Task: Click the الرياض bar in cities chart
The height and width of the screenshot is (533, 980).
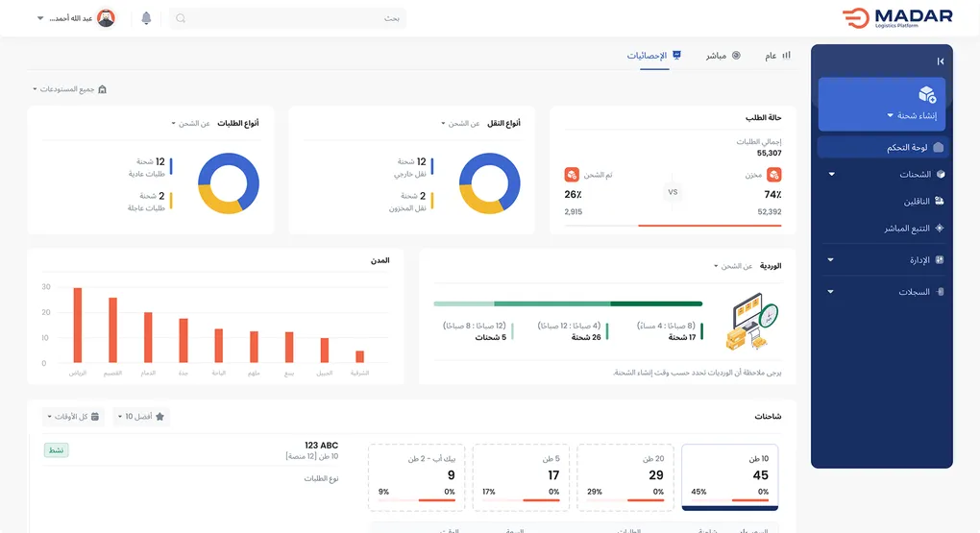Action: coord(78,326)
